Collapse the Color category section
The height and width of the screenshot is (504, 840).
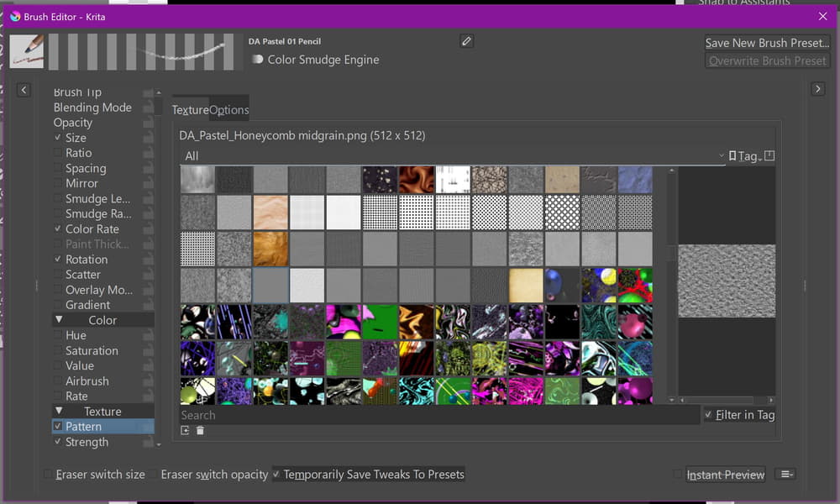tap(59, 320)
